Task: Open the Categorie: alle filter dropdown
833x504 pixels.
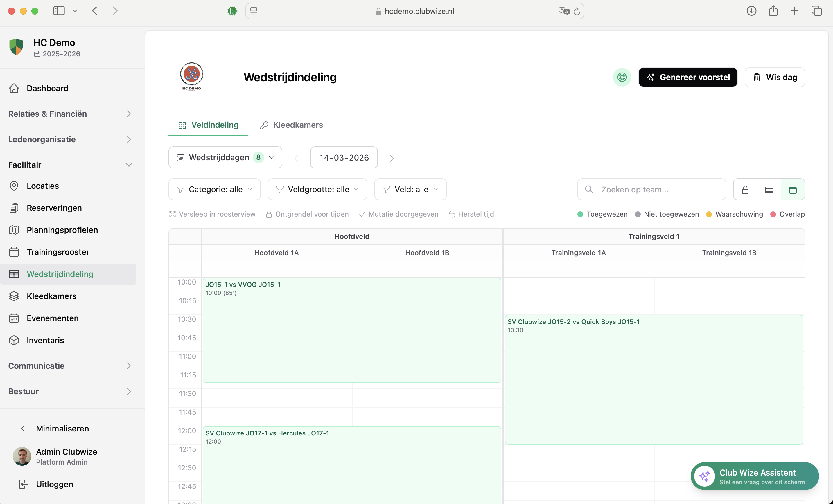Action: (214, 189)
